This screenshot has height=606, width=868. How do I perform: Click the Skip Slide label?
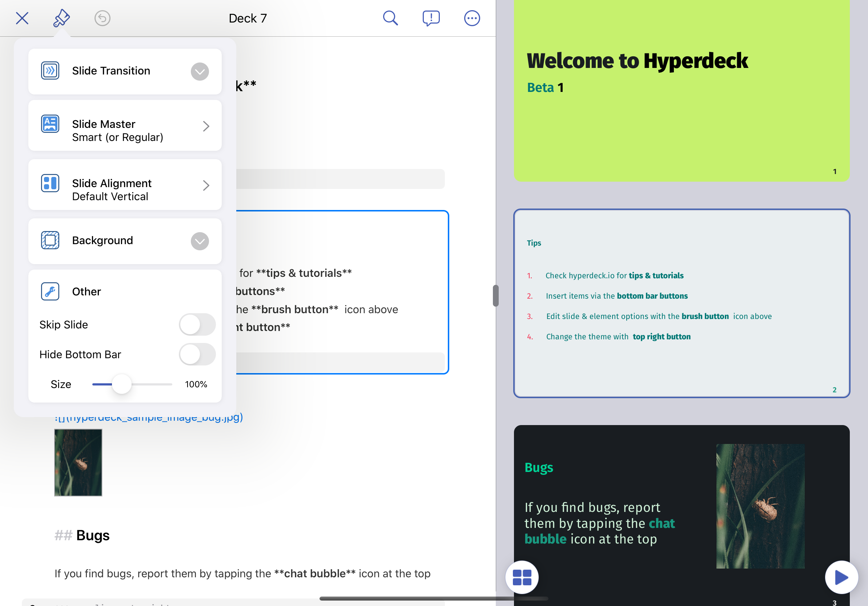click(x=64, y=324)
